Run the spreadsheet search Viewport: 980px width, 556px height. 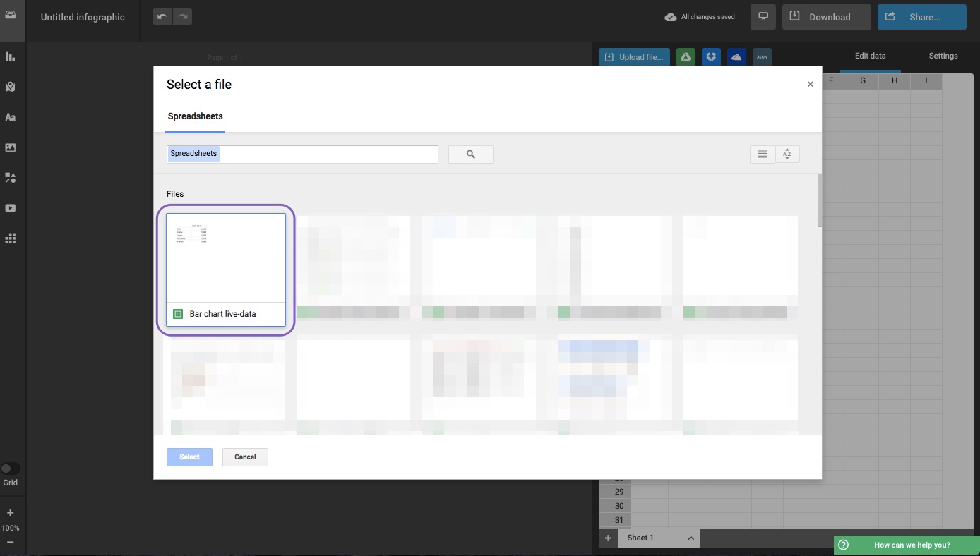(470, 154)
